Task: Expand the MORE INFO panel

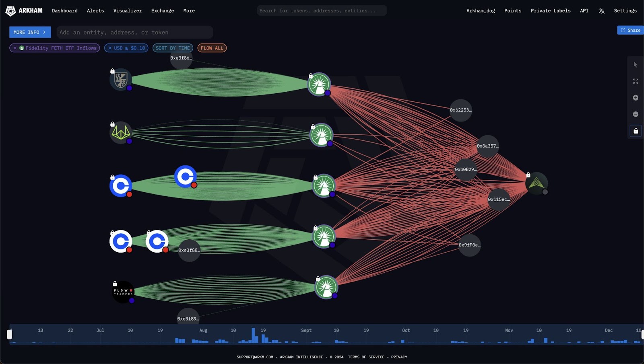Action: [30, 32]
